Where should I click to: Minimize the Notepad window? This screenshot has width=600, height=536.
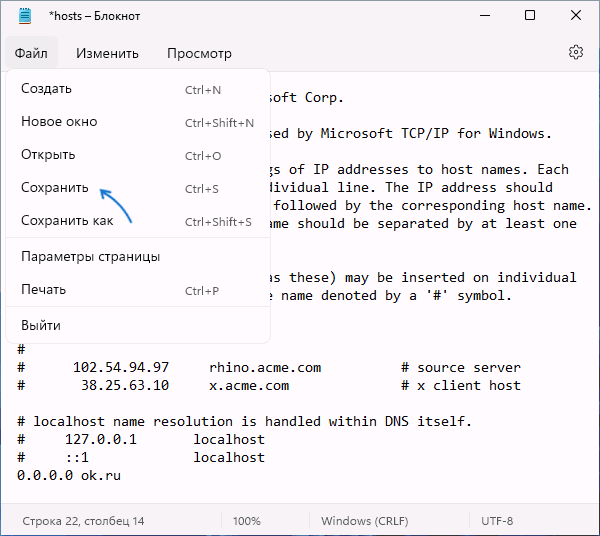[484, 16]
